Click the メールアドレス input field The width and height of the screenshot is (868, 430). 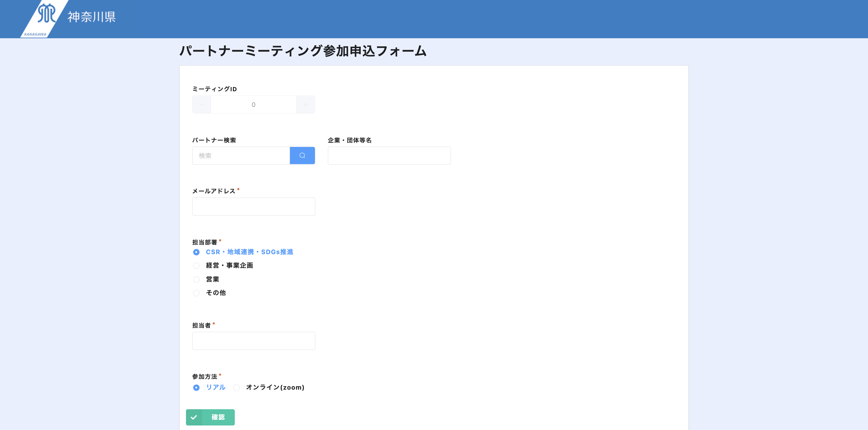[253, 206]
